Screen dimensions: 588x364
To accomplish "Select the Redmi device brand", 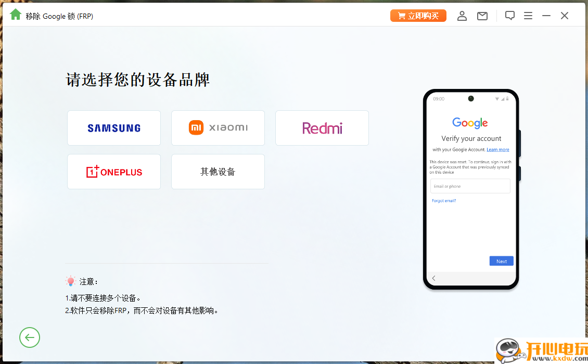I will (322, 127).
